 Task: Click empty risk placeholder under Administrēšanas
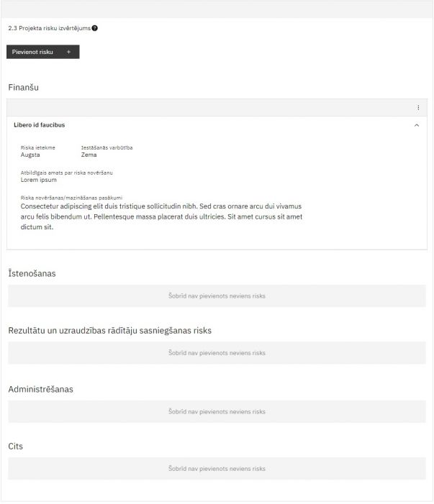click(217, 411)
